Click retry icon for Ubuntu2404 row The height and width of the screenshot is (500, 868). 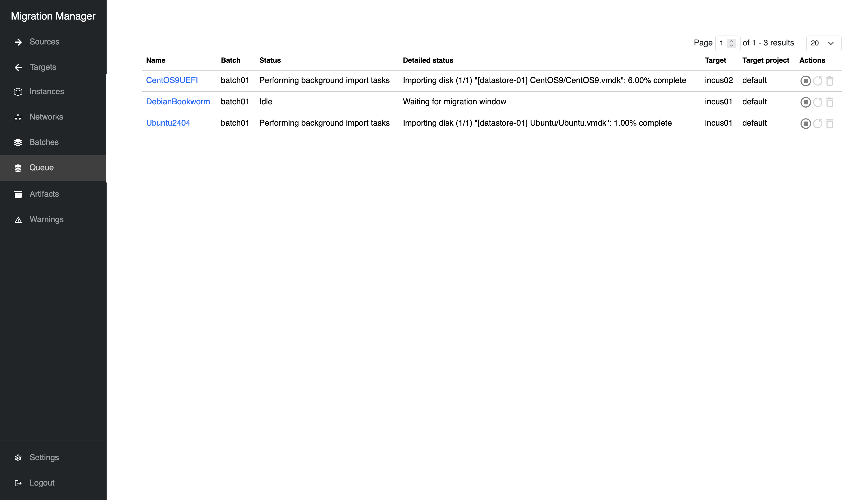tap(817, 124)
